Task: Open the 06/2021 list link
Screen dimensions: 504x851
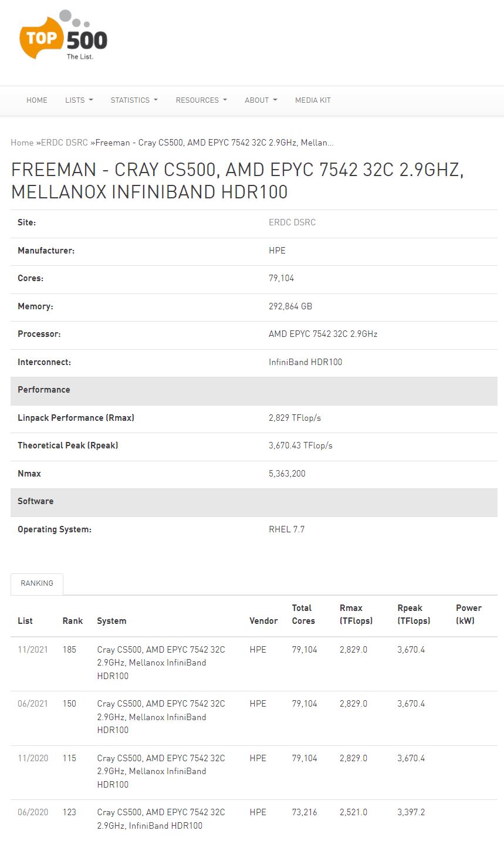Action: click(33, 704)
